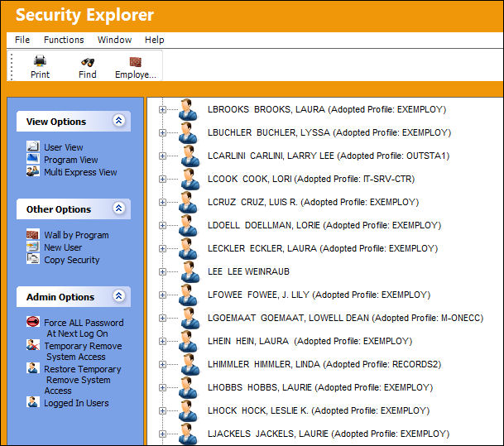Expand the LHOCK tree node
This screenshot has height=446, width=504.
tap(163, 410)
